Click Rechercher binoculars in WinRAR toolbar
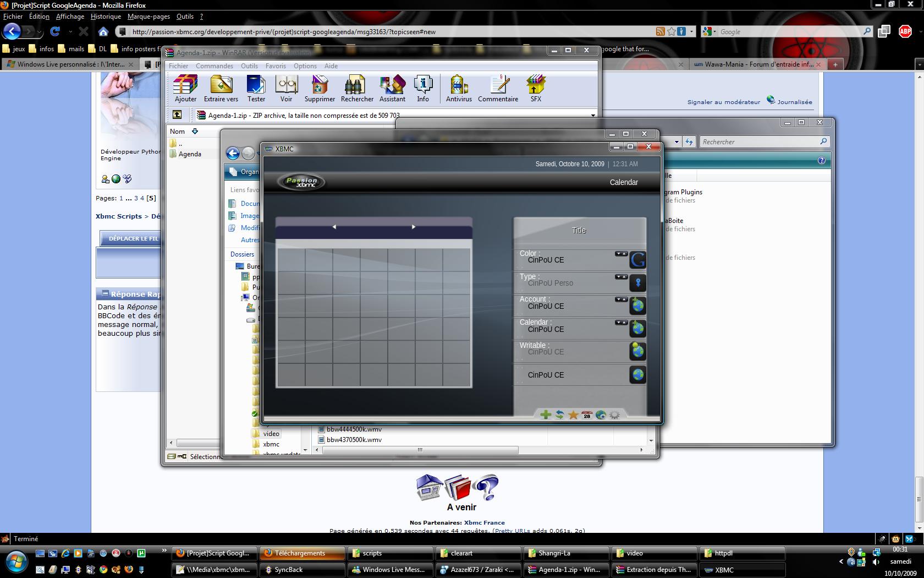The image size is (924, 578). coord(357,89)
